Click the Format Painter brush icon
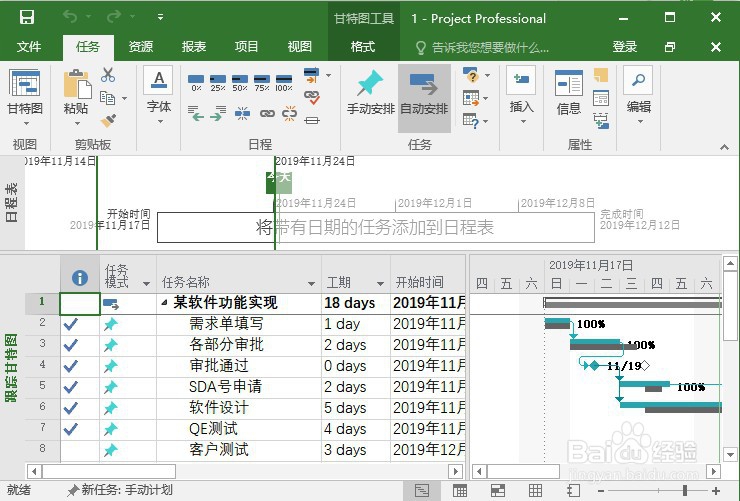Screen dimensions: 740x501 [108, 120]
